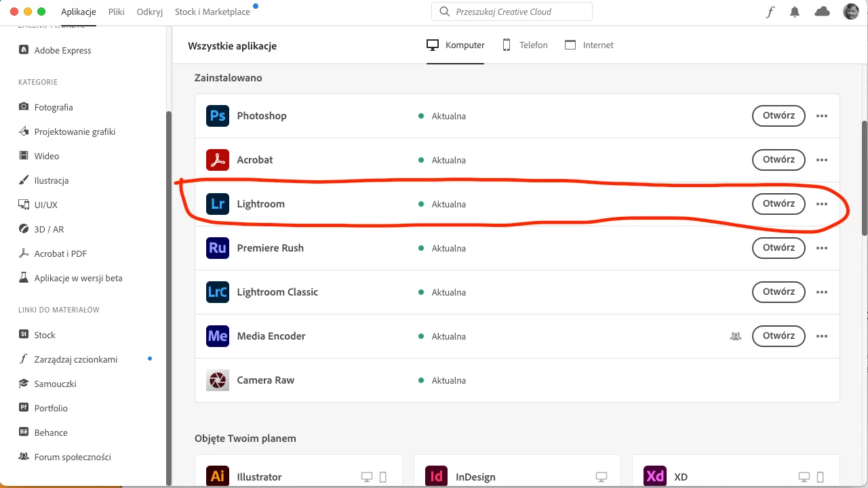Click Otwórz for Premiere Rush
This screenshot has width=868, height=488.
778,247
